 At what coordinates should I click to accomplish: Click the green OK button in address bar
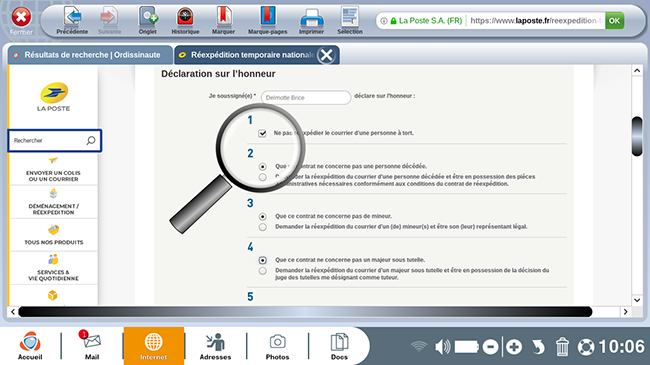pyautogui.click(x=614, y=20)
